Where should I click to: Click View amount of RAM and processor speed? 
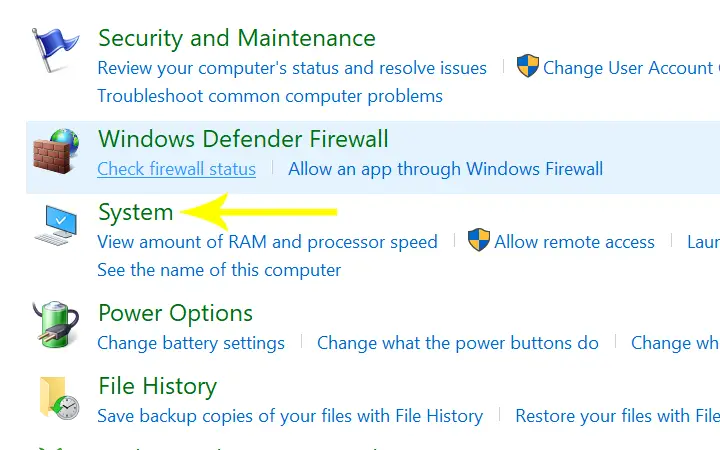click(267, 242)
